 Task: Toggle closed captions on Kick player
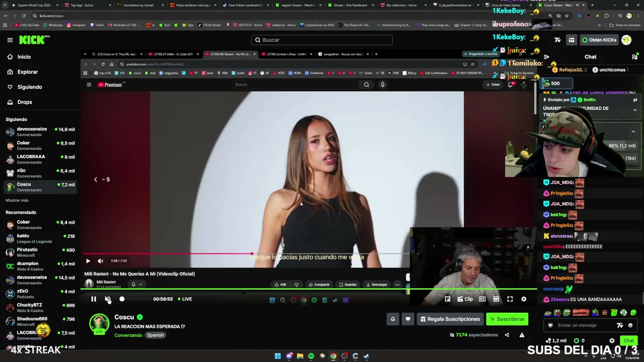click(x=482, y=299)
